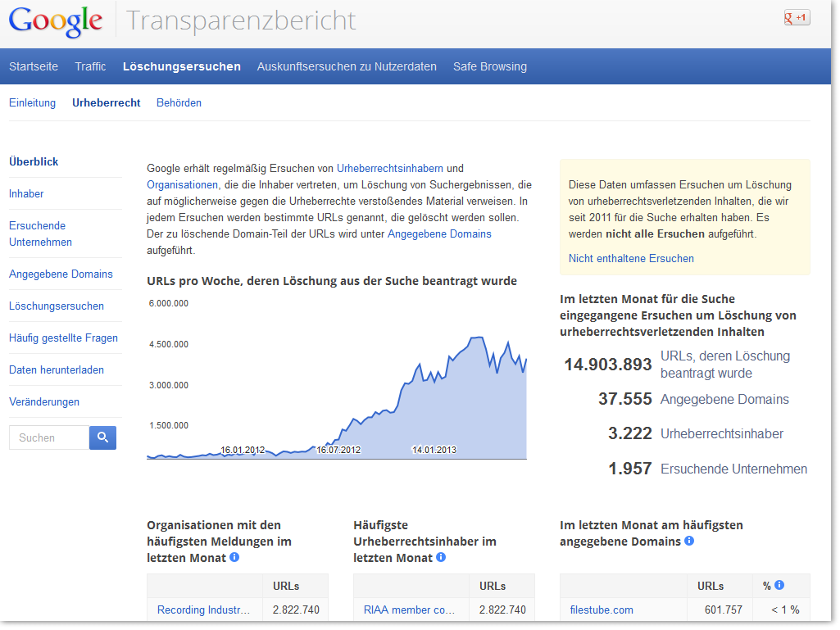Select Überblick in the sidebar

(x=34, y=161)
